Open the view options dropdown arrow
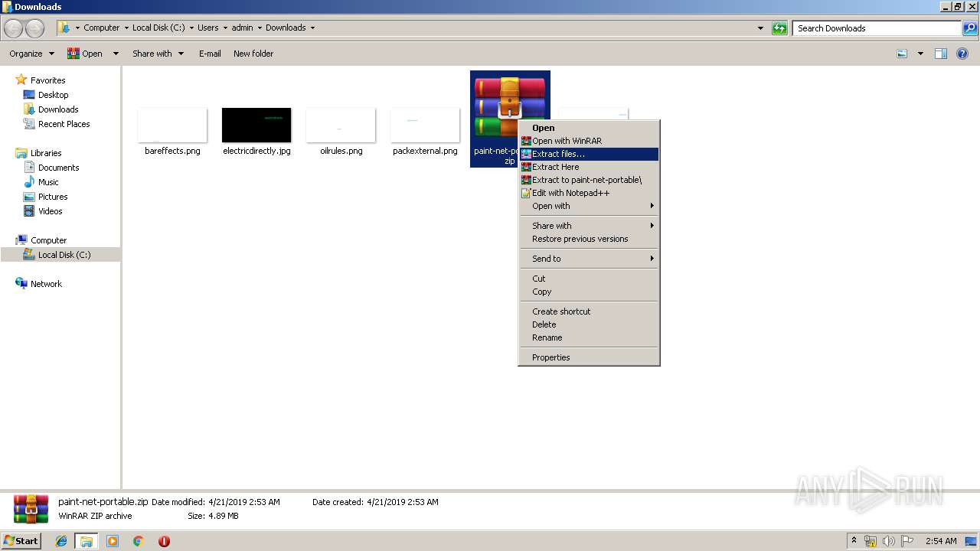 click(x=920, y=54)
